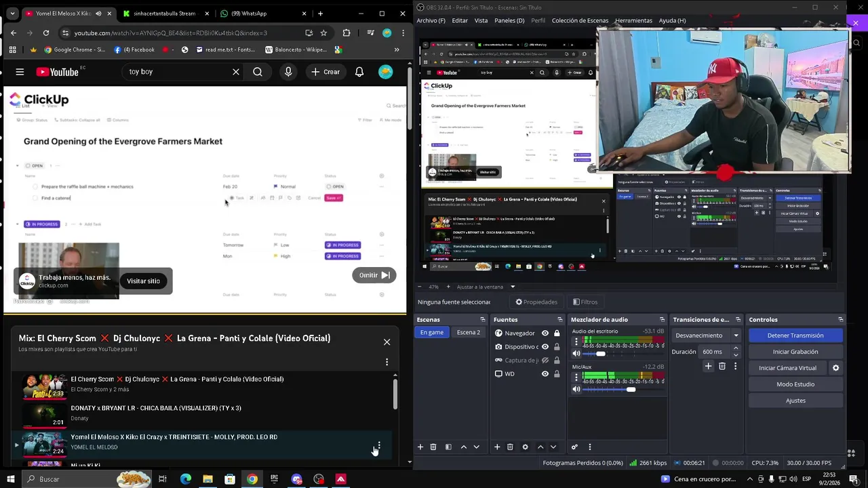
Task: Open OBS Editar menu
Action: pos(460,20)
